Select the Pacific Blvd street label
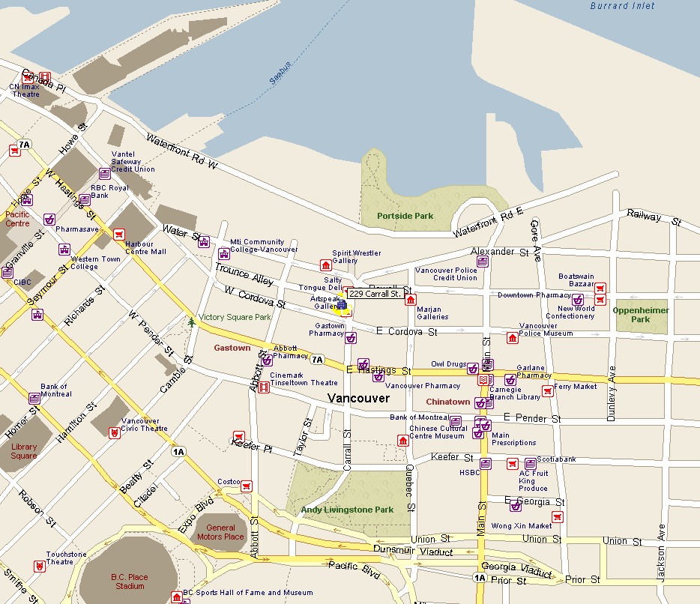 354,570
